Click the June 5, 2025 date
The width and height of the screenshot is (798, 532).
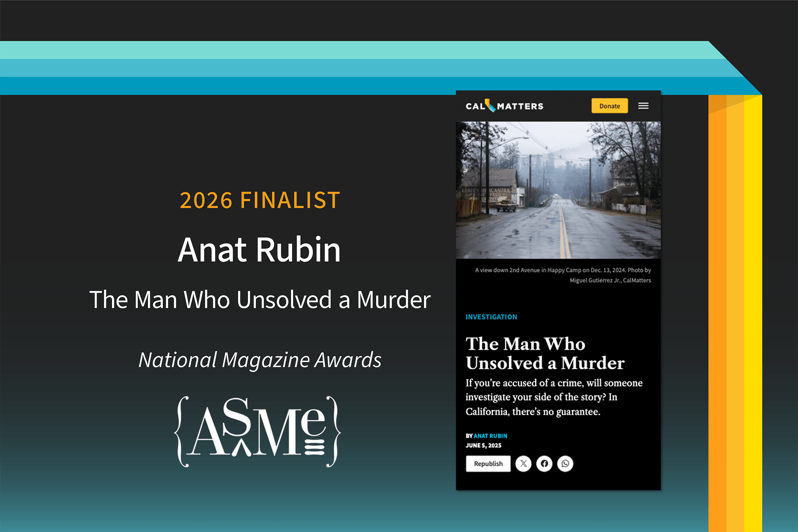click(484, 445)
